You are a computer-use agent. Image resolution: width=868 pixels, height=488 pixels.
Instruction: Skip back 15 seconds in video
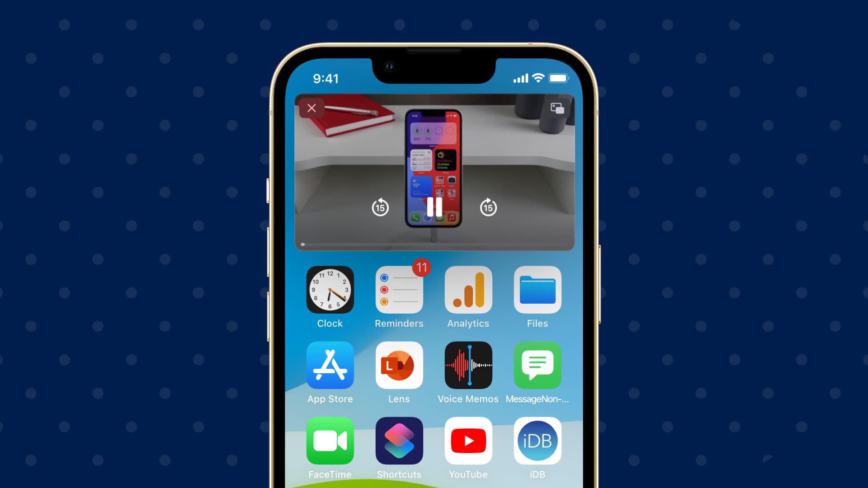(379, 207)
